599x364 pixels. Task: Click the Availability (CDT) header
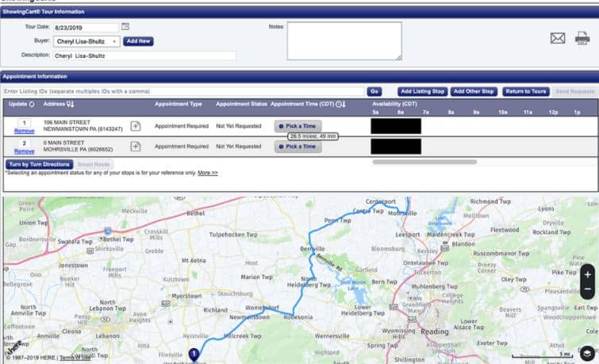(x=394, y=104)
